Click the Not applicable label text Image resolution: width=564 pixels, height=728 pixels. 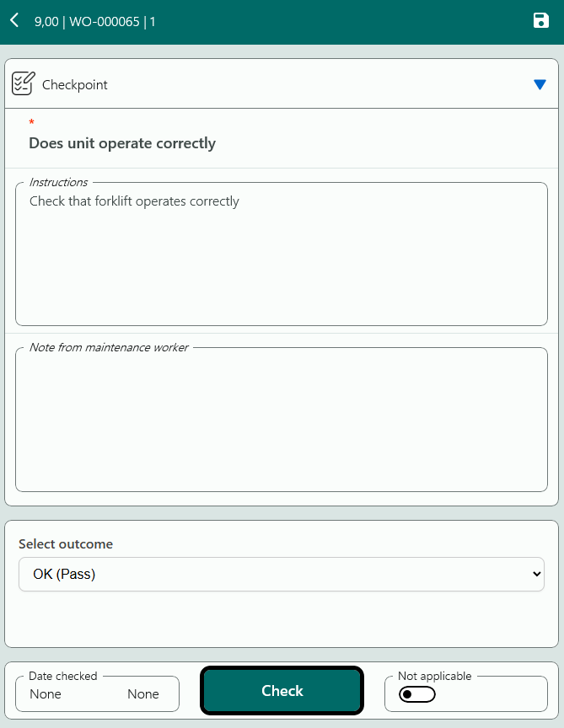point(434,676)
